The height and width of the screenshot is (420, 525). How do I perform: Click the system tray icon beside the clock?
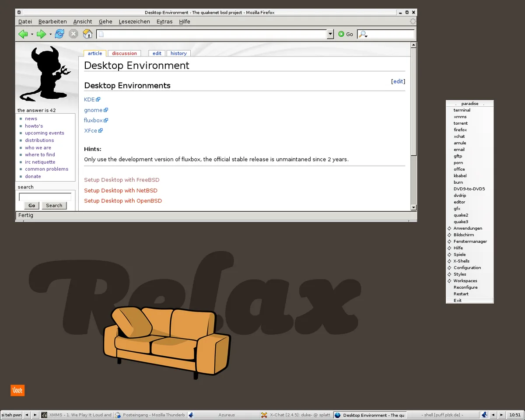tap(484, 415)
